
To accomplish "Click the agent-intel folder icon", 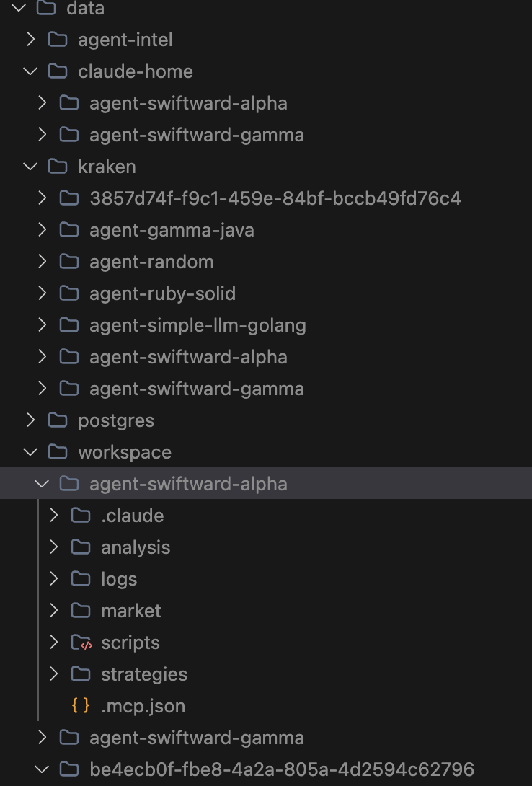I will pos(58,40).
